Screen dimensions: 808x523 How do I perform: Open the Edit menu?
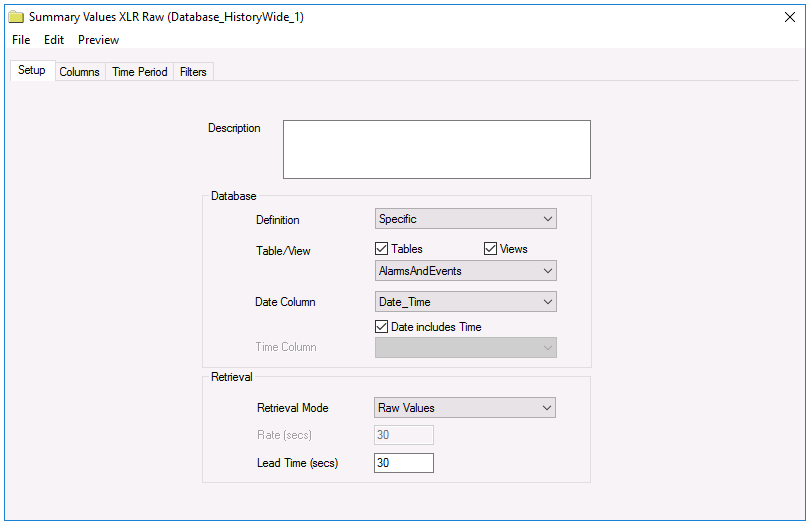54,40
